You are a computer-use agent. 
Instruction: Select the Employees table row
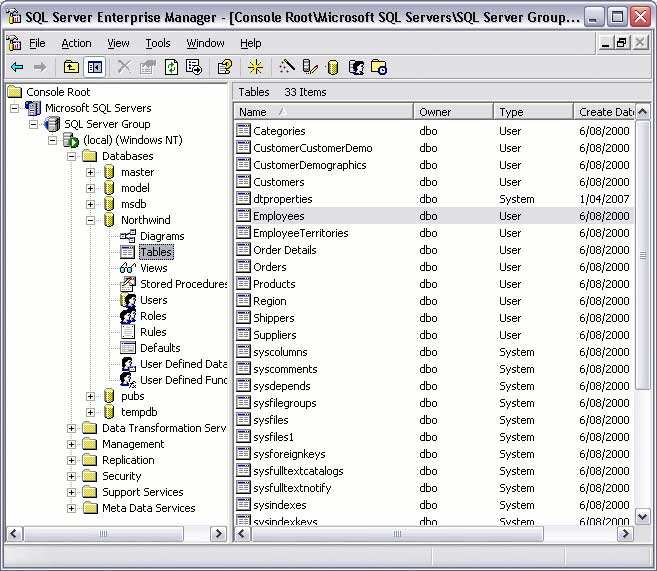[279, 216]
